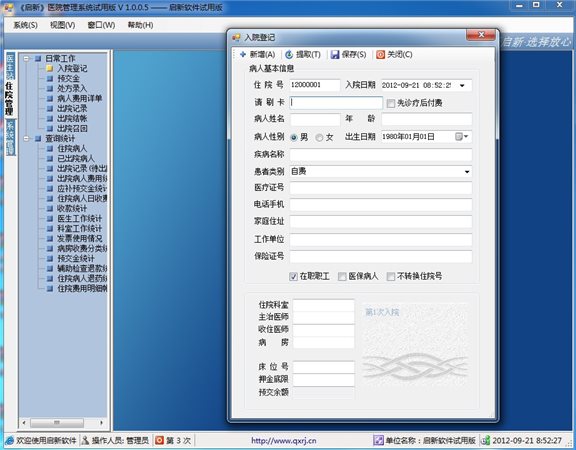Uncheck the 在职职工 checkbox
Image resolution: width=576 pixels, height=450 pixels.
293,276
